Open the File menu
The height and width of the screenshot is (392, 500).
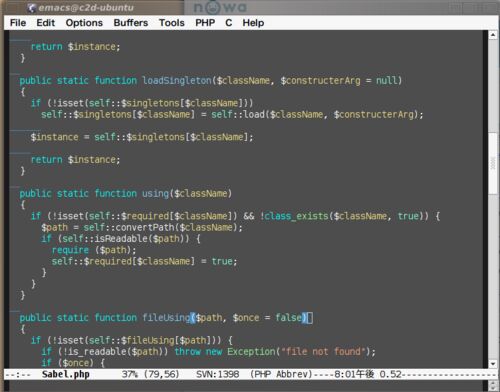tap(18, 23)
